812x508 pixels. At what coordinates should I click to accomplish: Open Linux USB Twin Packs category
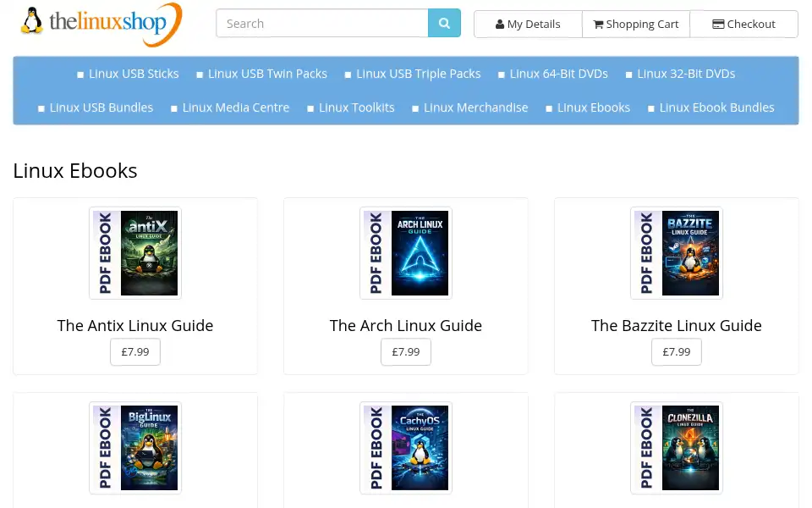(267, 74)
